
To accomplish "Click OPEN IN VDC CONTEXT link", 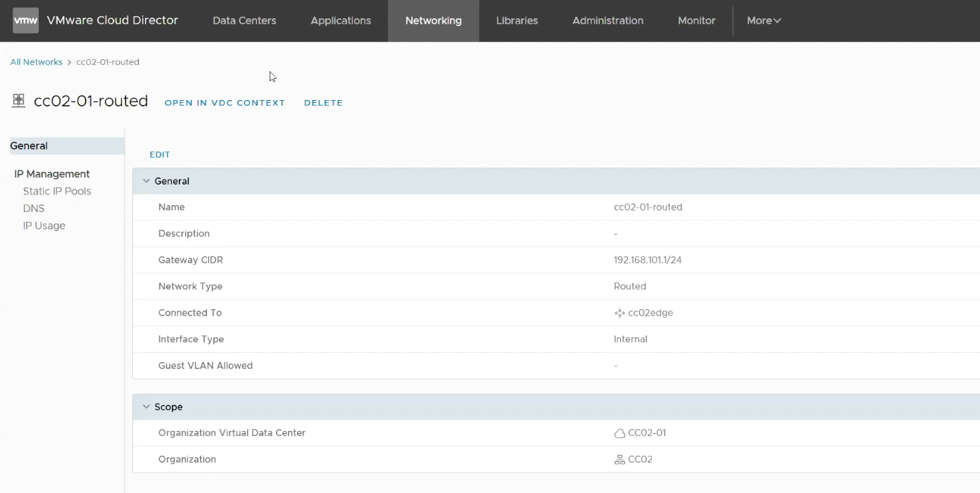I will (225, 102).
